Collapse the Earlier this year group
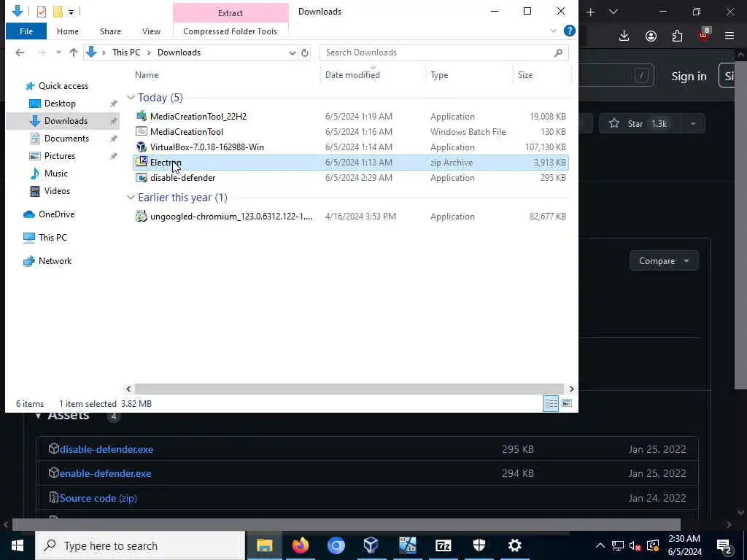Viewport: 747px width, 560px height. (x=131, y=198)
